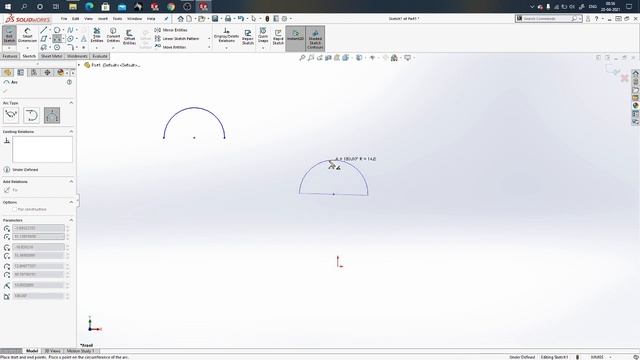The width and height of the screenshot is (640, 360).
Task: Click the Exit Sketch button
Action: point(9,35)
